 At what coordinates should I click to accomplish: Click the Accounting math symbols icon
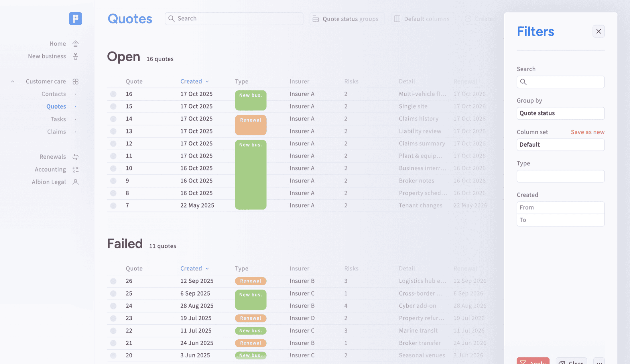75,169
